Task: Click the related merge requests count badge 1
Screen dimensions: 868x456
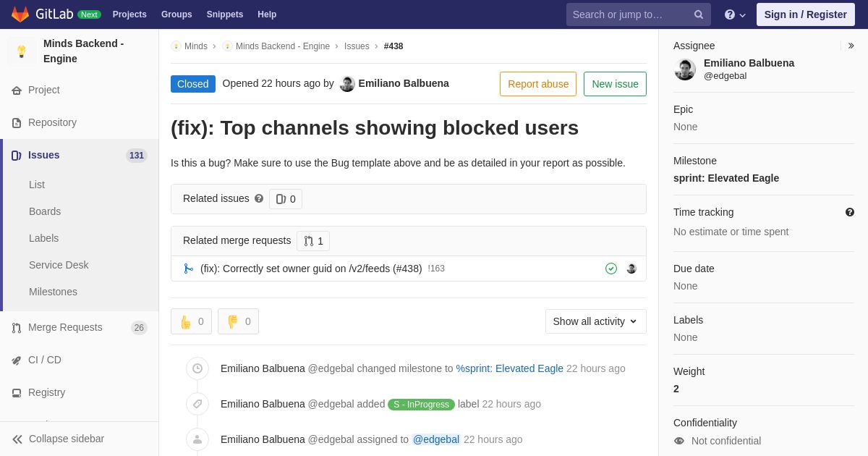Action: pyautogui.click(x=313, y=241)
